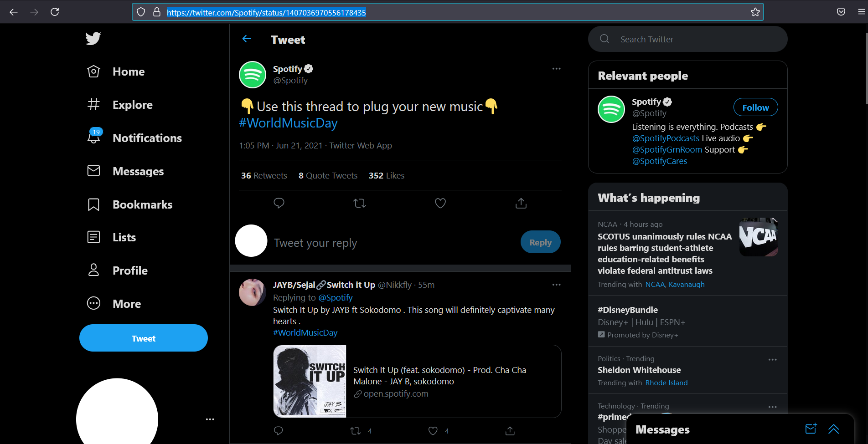Viewport: 868px width, 444px height.
Task: Open the Switch It Up Spotify link card
Action: [x=417, y=381]
